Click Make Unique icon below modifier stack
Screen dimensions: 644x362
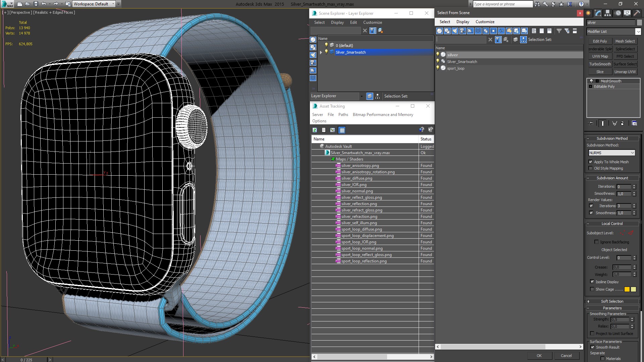click(x=614, y=123)
